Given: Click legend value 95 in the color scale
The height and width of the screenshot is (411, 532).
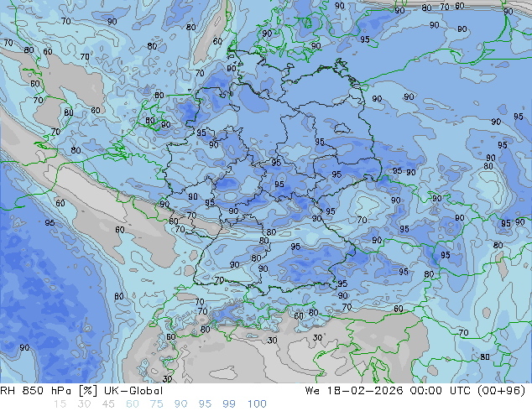Looking at the screenshot, I should [205, 404].
